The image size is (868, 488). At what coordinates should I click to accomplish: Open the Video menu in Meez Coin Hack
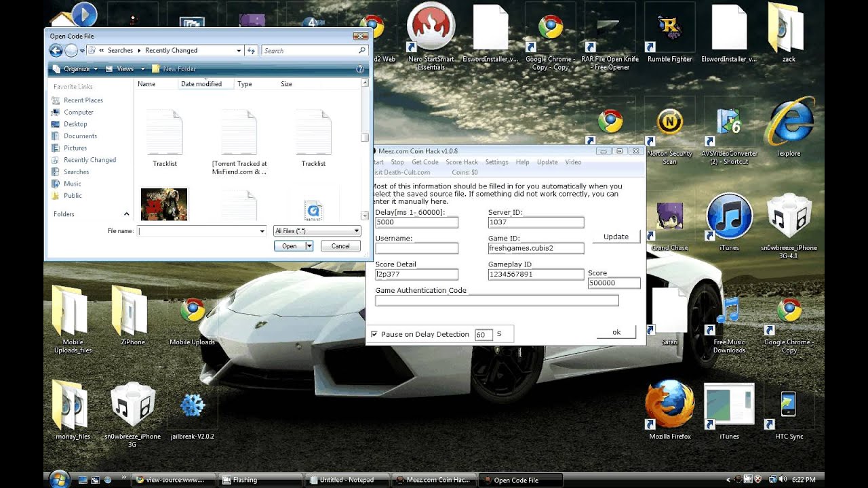pyautogui.click(x=573, y=162)
